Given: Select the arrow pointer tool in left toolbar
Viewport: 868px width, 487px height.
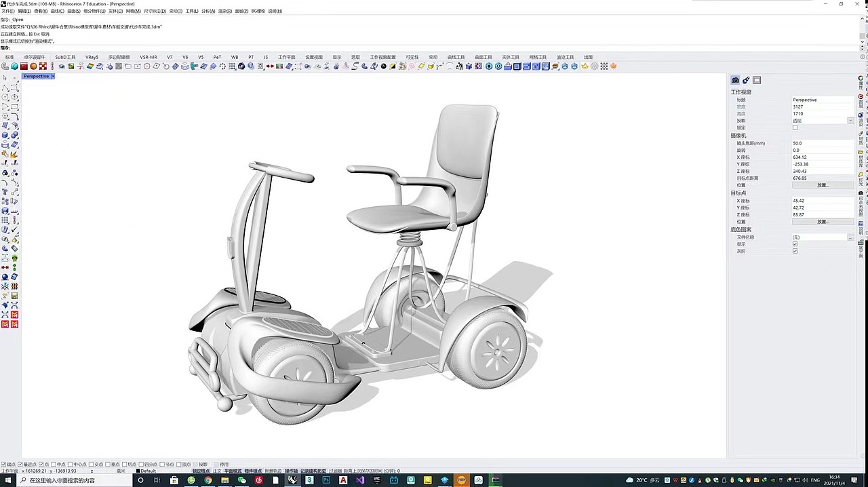Looking at the screenshot, I should (5, 79).
